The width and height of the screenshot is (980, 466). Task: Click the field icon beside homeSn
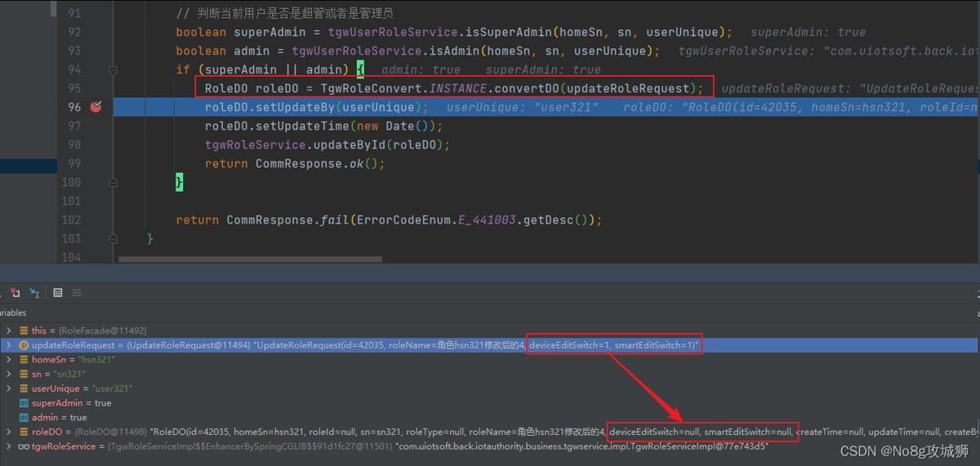[24, 360]
